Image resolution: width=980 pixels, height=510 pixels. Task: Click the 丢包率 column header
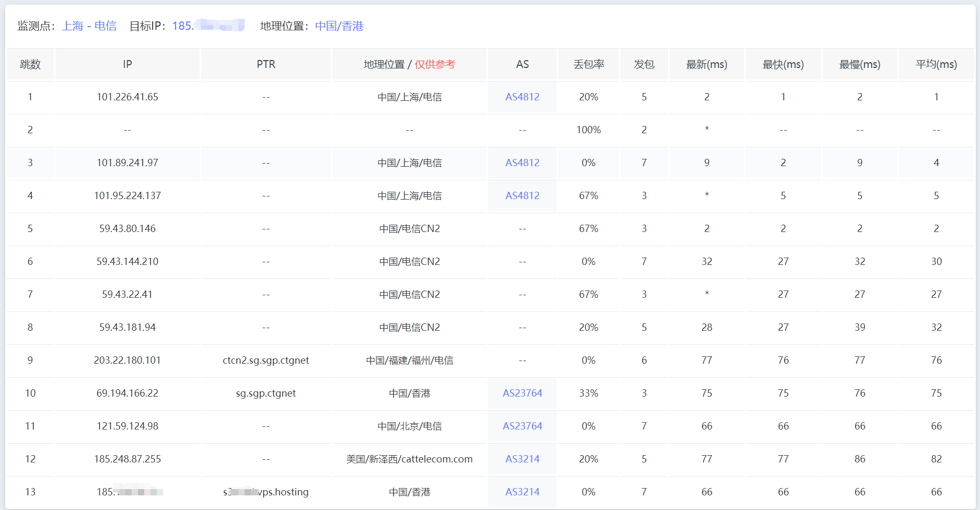pyautogui.click(x=589, y=64)
